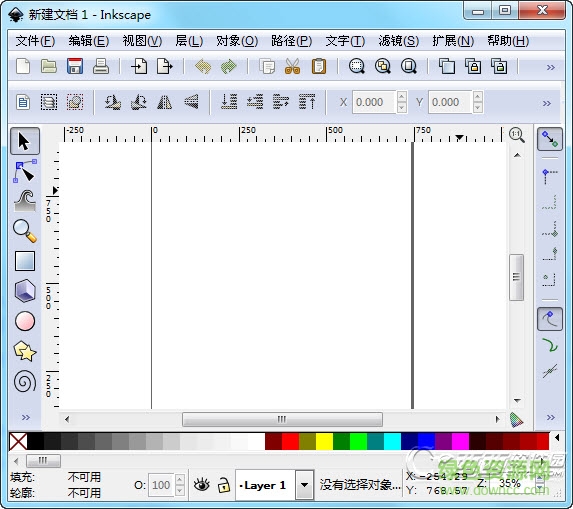573x509 pixels.
Task: Toggle the Layer 1 lock icon
Action: click(224, 485)
